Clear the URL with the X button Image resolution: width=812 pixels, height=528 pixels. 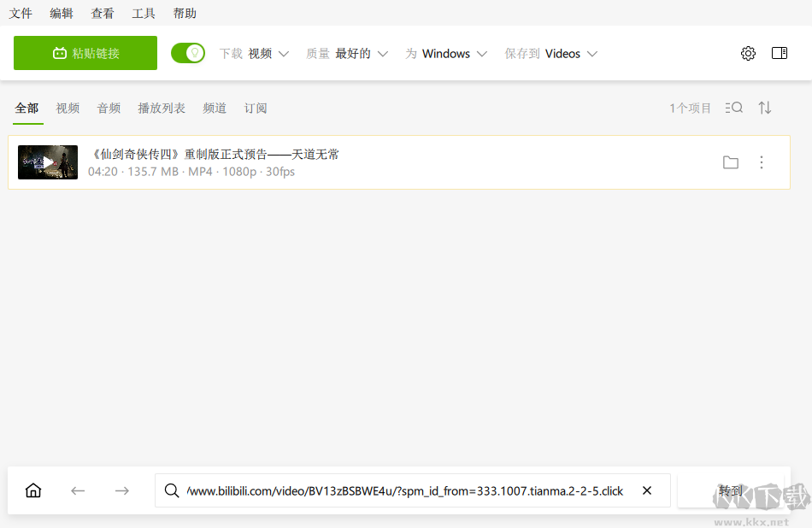(647, 490)
